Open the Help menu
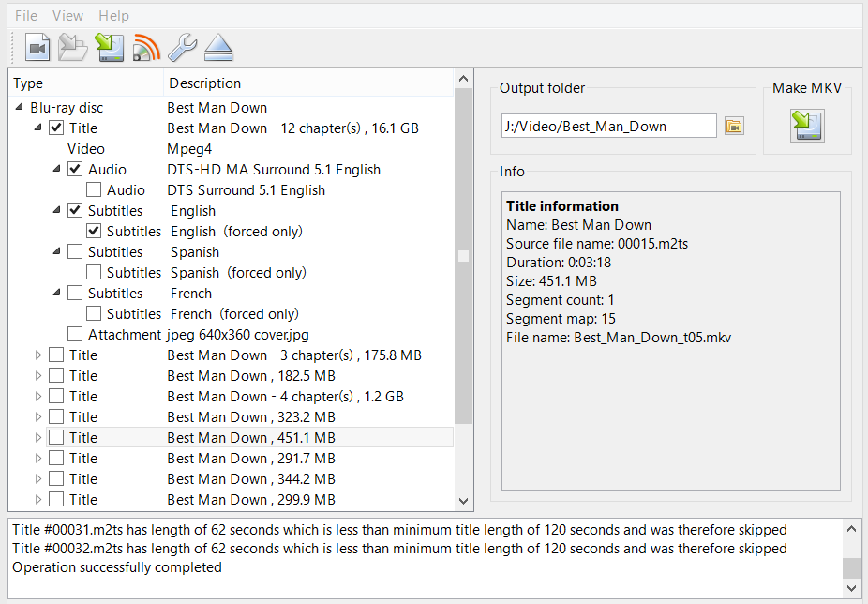 [x=113, y=16]
